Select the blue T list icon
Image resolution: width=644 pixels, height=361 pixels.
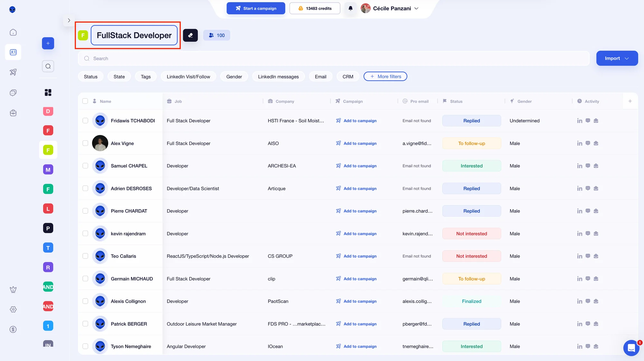48,248
